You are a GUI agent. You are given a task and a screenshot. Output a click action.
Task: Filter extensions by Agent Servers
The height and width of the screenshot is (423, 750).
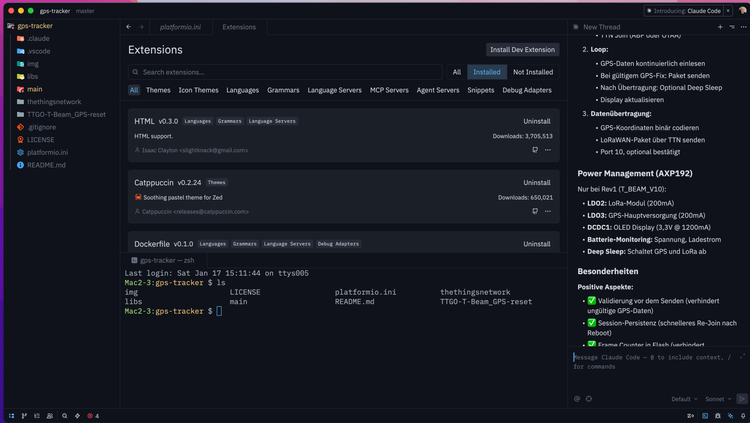point(438,90)
